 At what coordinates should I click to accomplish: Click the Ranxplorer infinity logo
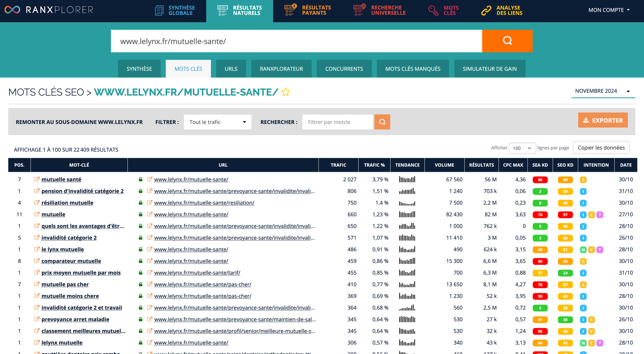pos(12,10)
